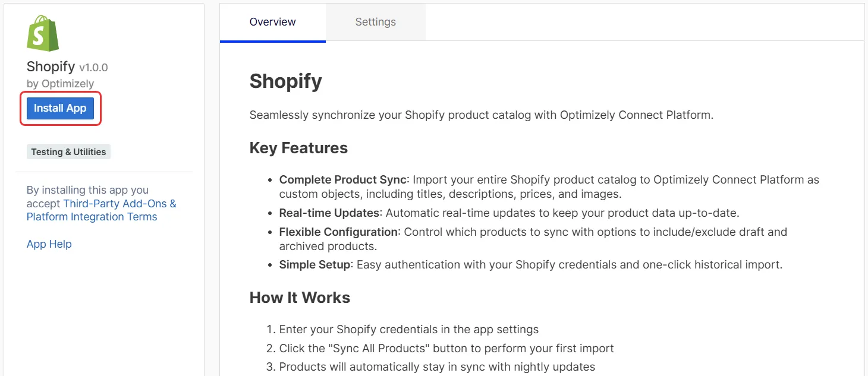This screenshot has height=376, width=868.
Task: Click the Simple Setup bullet label
Action: point(315,264)
